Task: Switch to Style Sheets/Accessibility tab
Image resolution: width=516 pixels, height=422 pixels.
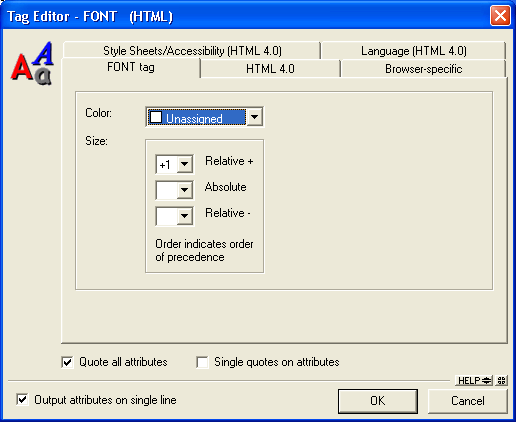Action: point(192,51)
